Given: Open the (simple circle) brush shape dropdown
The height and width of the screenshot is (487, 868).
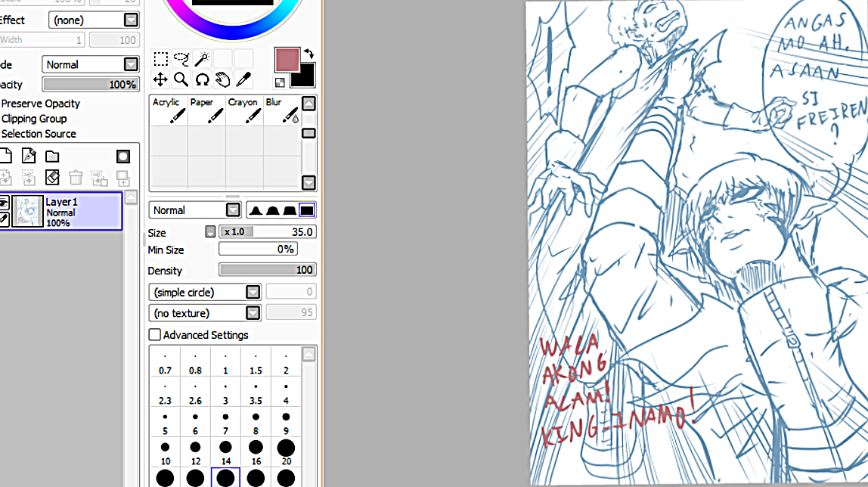Looking at the screenshot, I should click(x=205, y=292).
